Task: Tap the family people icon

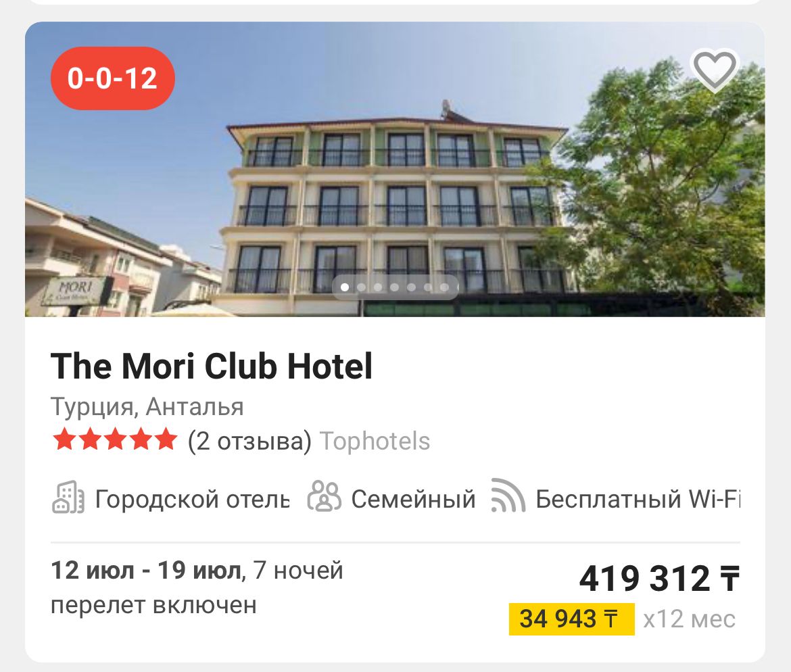Action: [x=325, y=496]
